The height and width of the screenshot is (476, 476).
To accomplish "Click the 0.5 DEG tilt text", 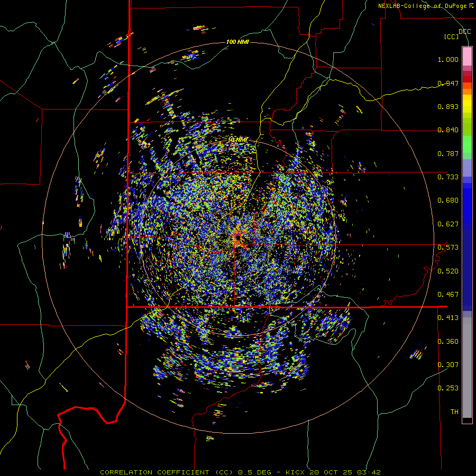I will coord(255,472).
